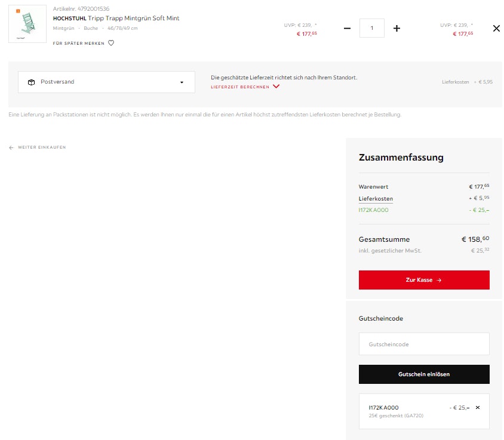Click the package icon in shipping selector

coord(31,82)
